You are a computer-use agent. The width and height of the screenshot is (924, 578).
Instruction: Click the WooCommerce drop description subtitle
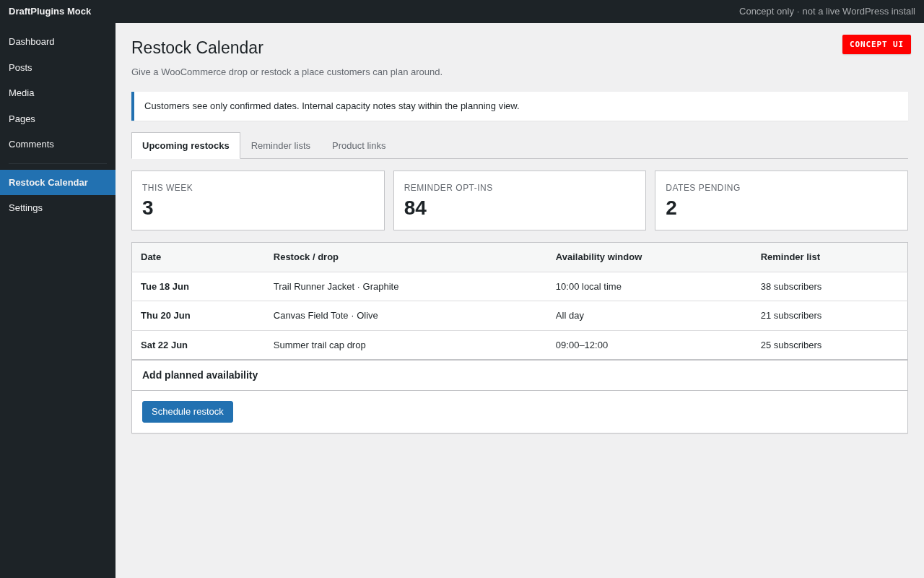[287, 72]
